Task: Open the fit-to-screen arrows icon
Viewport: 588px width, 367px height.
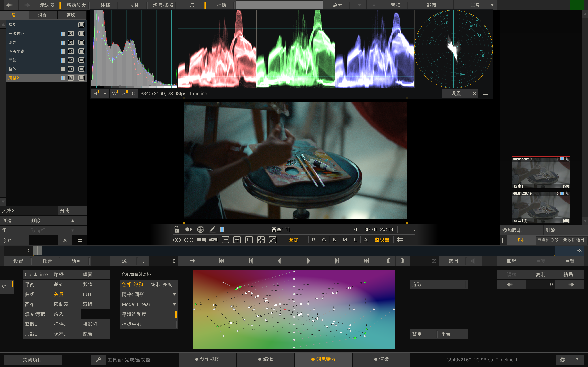Action: pyautogui.click(x=261, y=240)
